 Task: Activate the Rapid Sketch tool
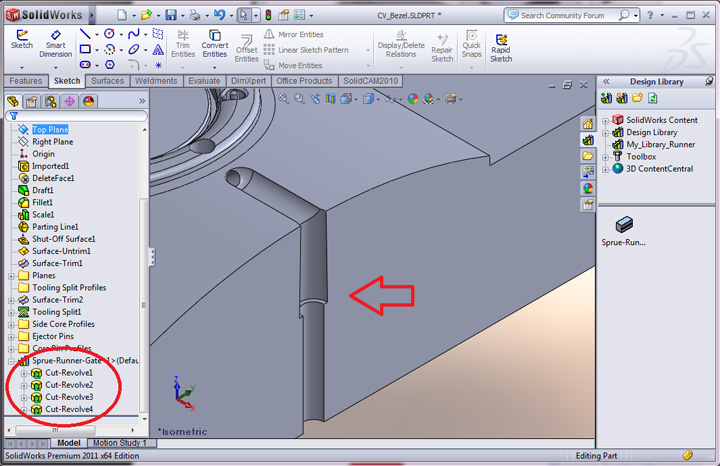[x=501, y=48]
